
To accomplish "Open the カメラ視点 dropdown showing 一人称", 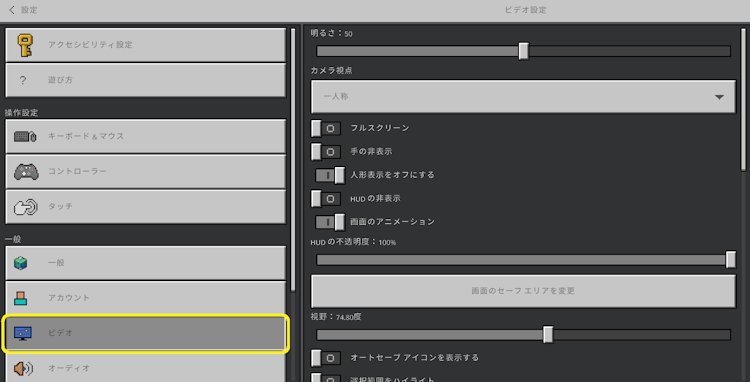I will [x=523, y=97].
